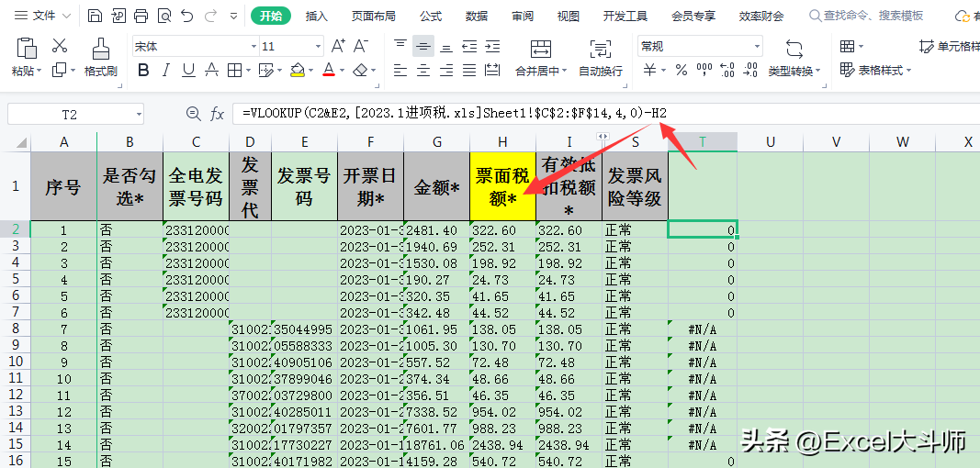Switch to the 数据 tab
This screenshot has width=980, height=468.
[x=477, y=17]
